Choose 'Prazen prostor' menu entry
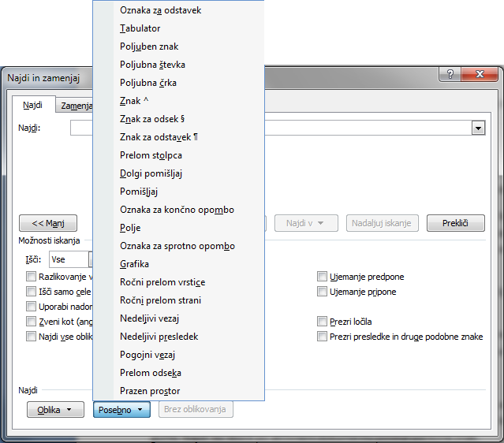504x443 pixels. click(150, 391)
